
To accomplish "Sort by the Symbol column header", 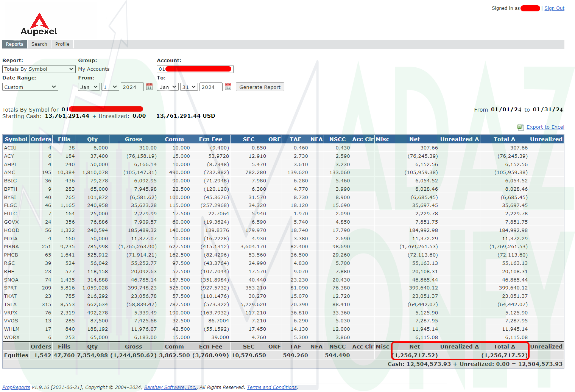I will coord(16,139).
